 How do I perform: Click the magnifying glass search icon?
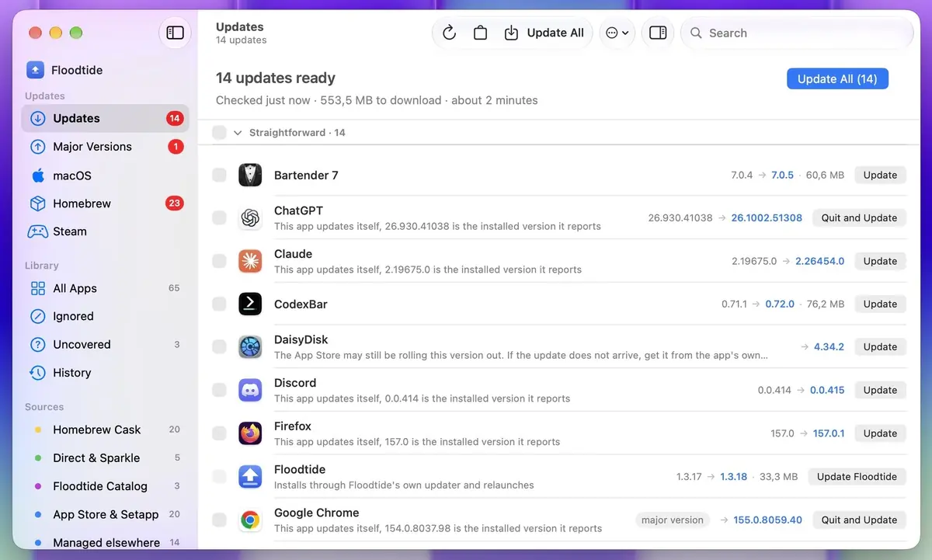coord(696,33)
